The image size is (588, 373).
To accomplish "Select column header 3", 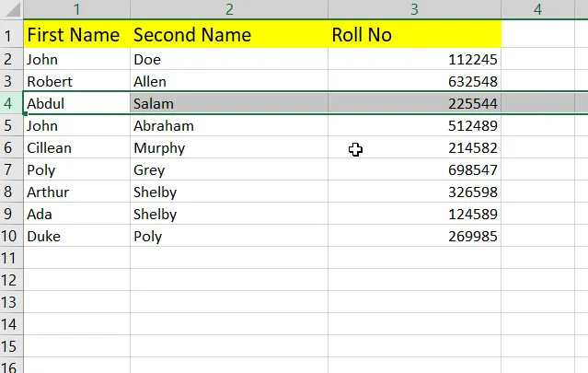I will (x=414, y=9).
